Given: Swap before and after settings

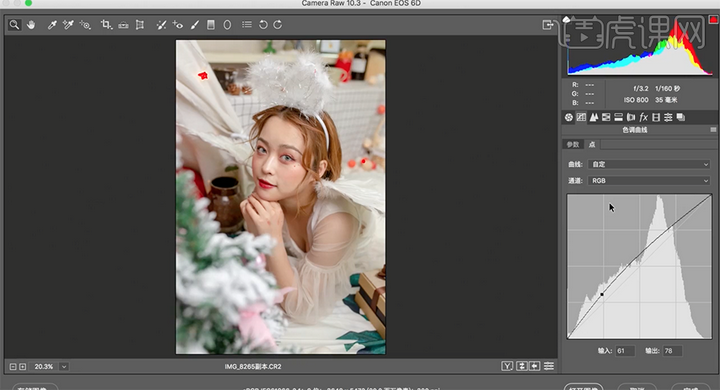Looking at the screenshot, I should click(x=521, y=366).
